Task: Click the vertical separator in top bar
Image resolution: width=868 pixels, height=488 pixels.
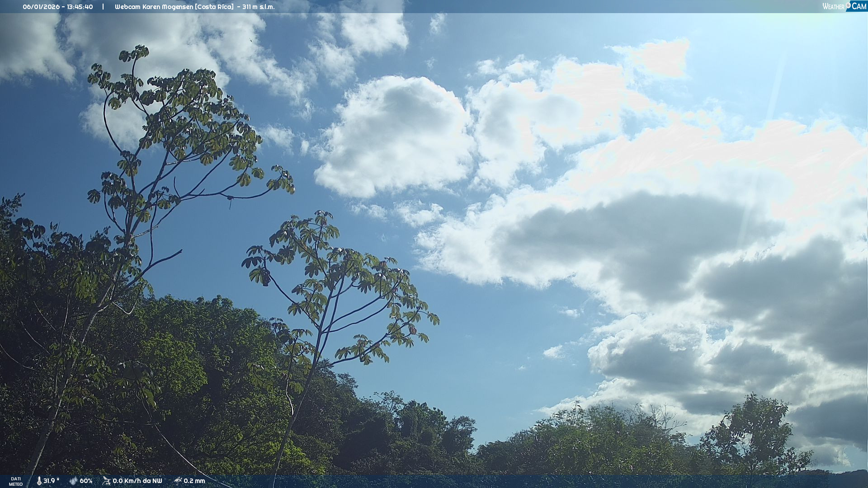Action: 103,7
